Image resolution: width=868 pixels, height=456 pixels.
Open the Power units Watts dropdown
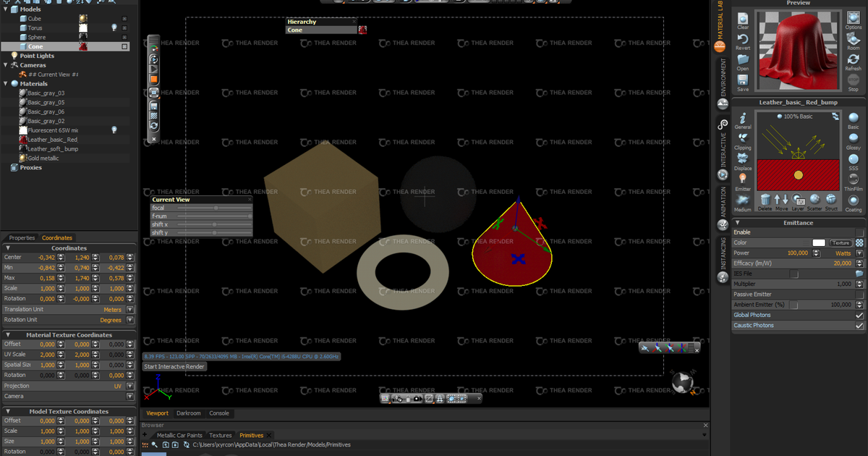pyautogui.click(x=859, y=253)
